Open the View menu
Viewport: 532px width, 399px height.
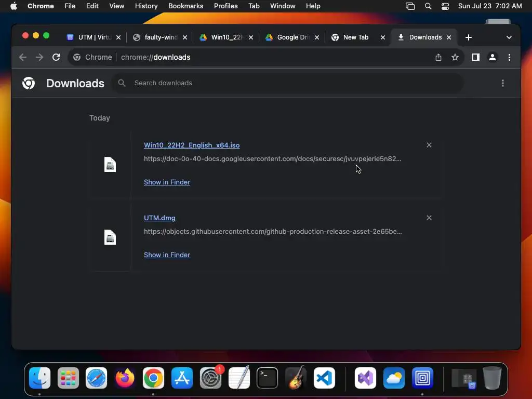pos(117,6)
